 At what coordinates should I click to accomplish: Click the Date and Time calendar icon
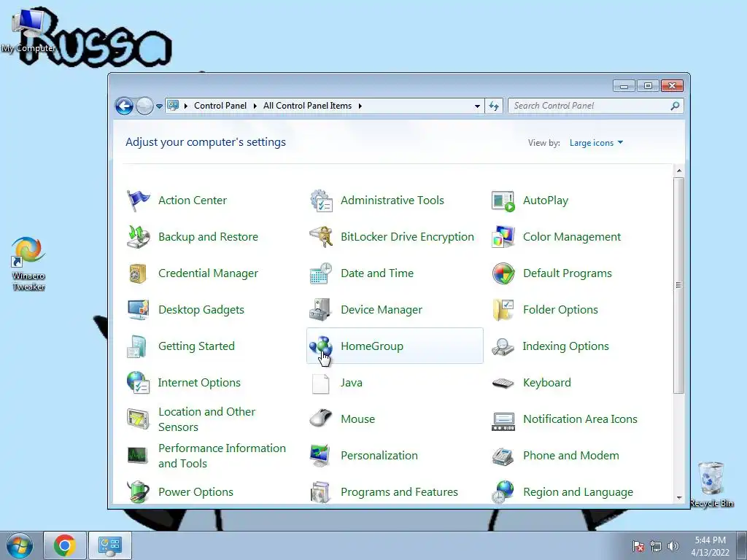321,273
